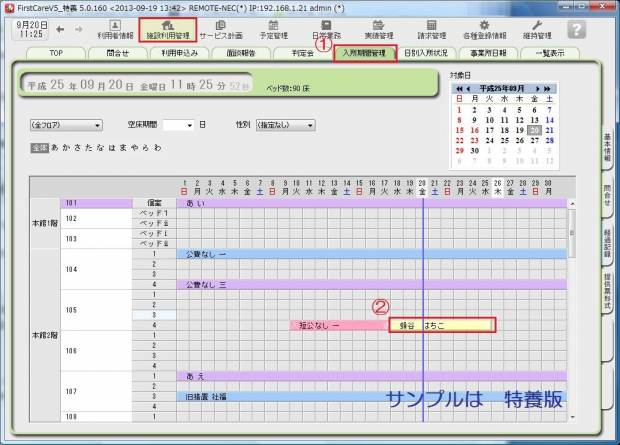Open the 基本情報 side tab

607,149
